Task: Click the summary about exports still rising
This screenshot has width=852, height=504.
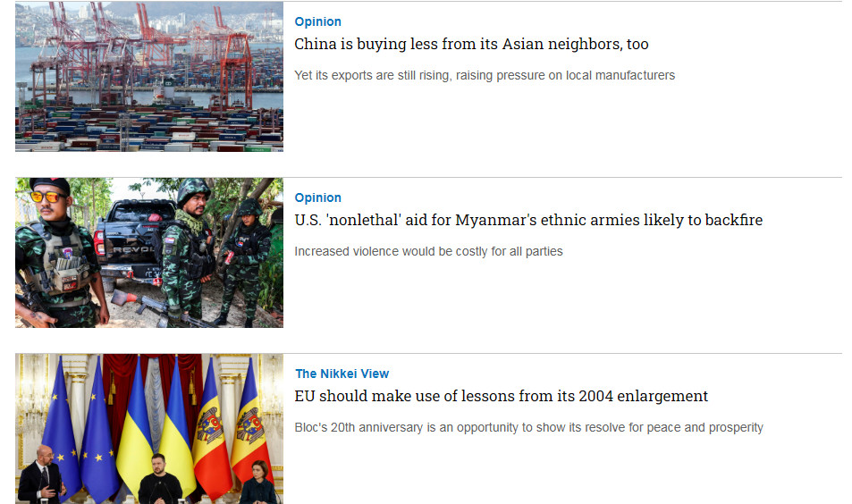Action: [485, 75]
